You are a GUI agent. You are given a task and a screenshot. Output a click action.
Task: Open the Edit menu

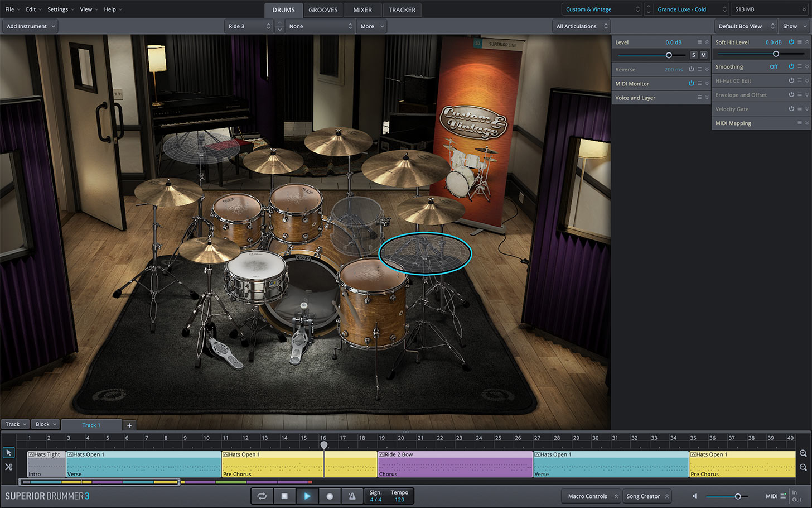[x=33, y=9]
